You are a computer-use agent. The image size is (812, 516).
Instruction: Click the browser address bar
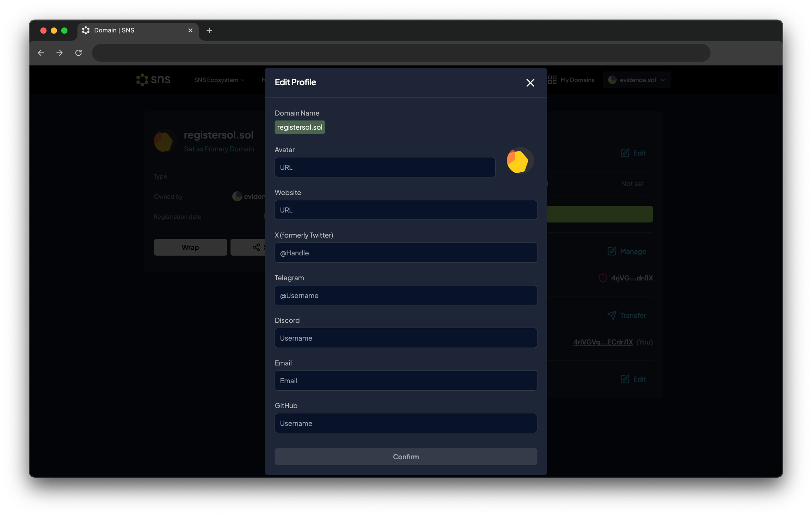click(401, 53)
